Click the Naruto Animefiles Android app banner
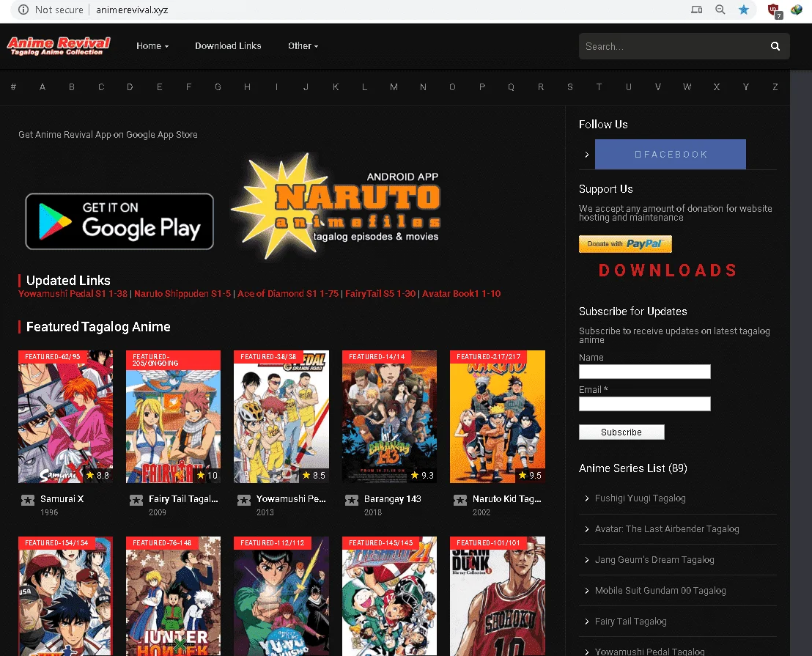The height and width of the screenshot is (656, 812). (336, 206)
